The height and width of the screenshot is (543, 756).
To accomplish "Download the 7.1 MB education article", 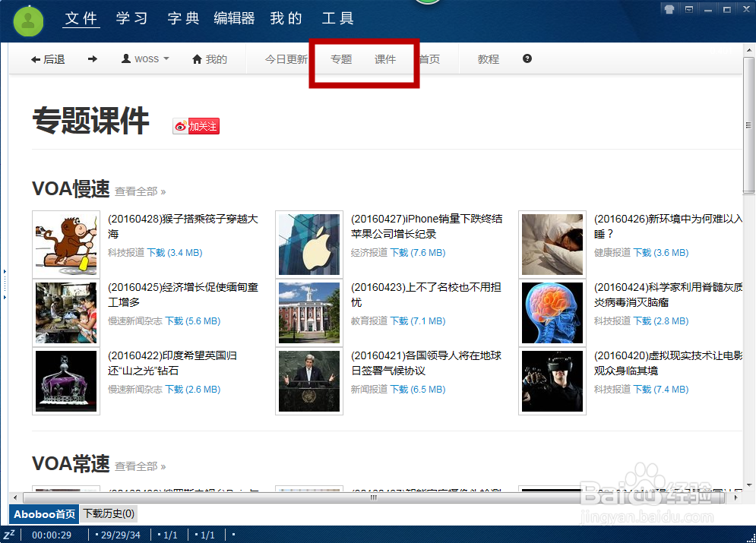I will (x=418, y=321).
